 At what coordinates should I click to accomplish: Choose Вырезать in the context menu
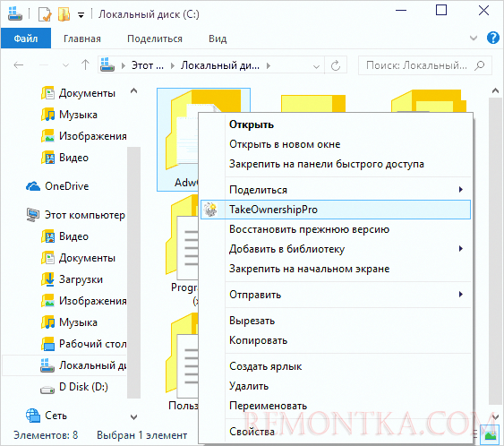(x=336, y=321)
